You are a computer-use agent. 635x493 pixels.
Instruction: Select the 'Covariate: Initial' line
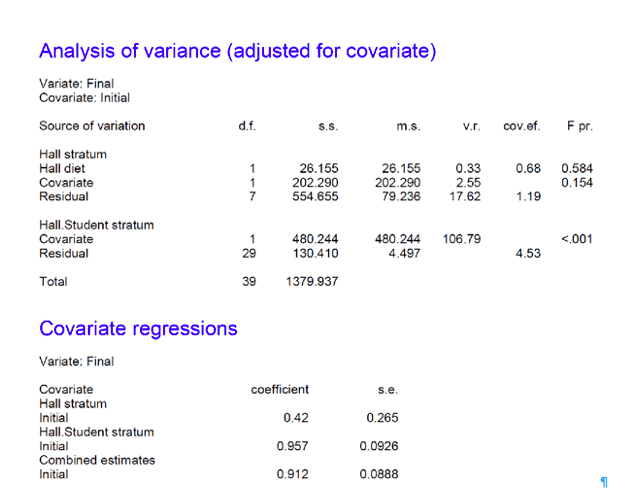click(x=84, y=98)
